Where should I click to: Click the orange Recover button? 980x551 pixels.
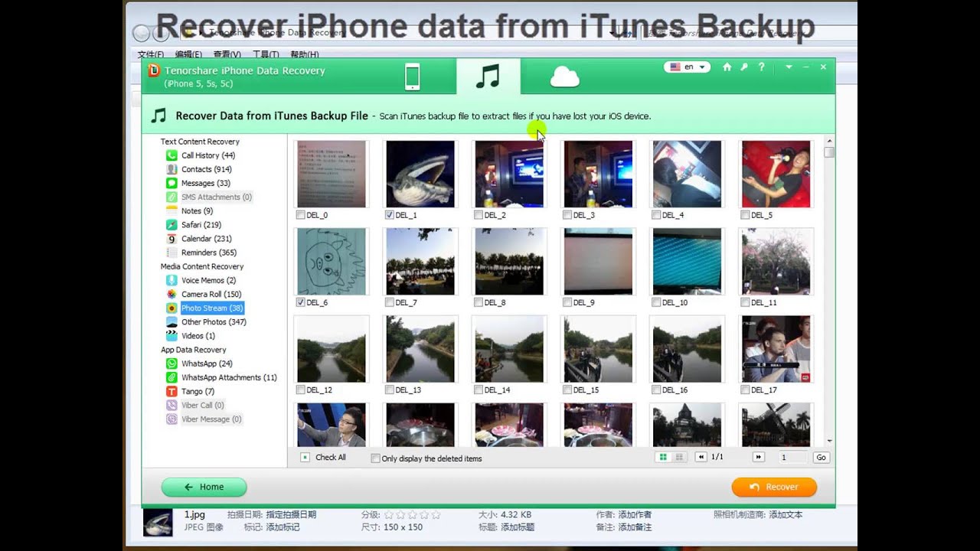click(774, 487)
